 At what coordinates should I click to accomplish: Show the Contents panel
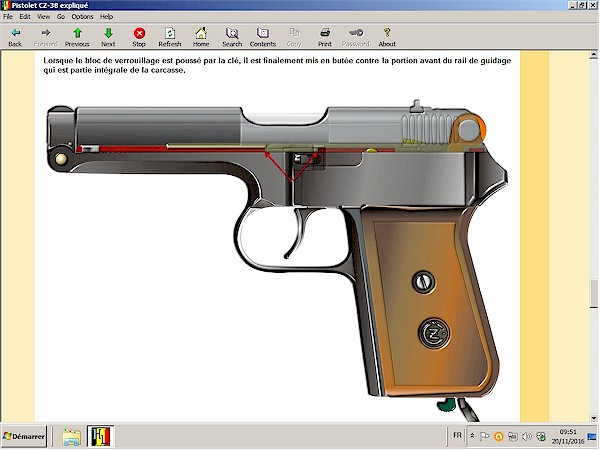263,38
